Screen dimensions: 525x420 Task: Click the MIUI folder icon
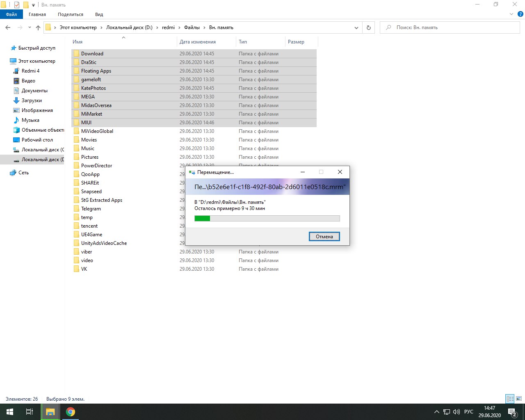(x=76, y=123)
